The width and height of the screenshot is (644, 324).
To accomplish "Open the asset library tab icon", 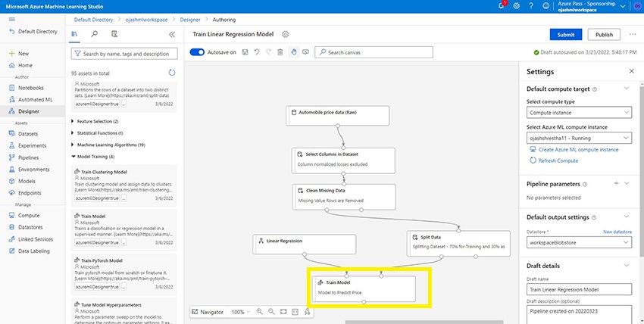I will click(x=74, y=35).
